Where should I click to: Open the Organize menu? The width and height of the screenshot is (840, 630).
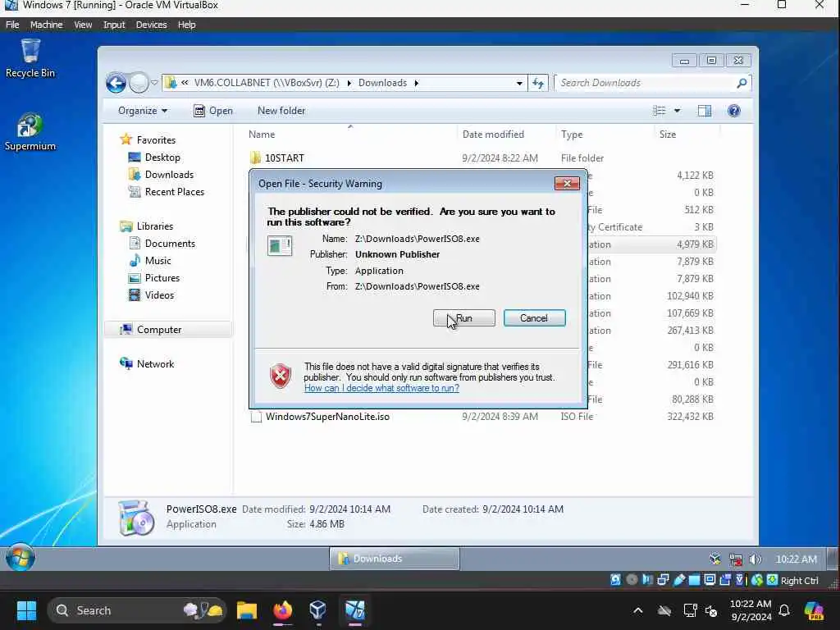(x=143, y=111)
